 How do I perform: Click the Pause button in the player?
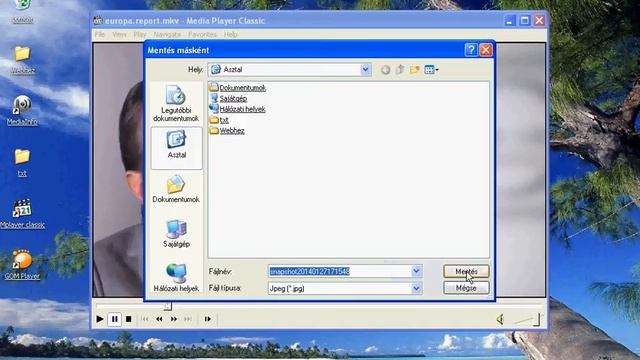click(x=115, y=319)
